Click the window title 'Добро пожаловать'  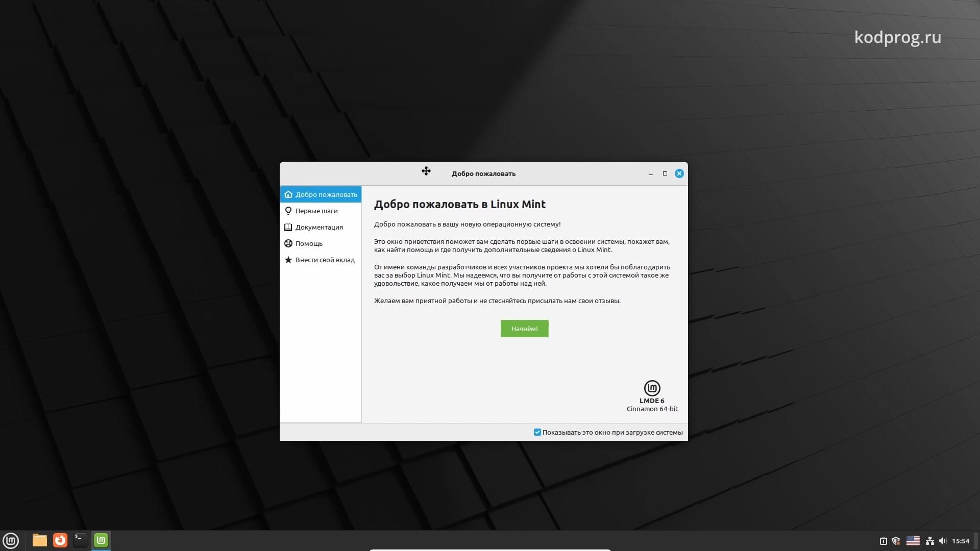(x=483, y=174)
